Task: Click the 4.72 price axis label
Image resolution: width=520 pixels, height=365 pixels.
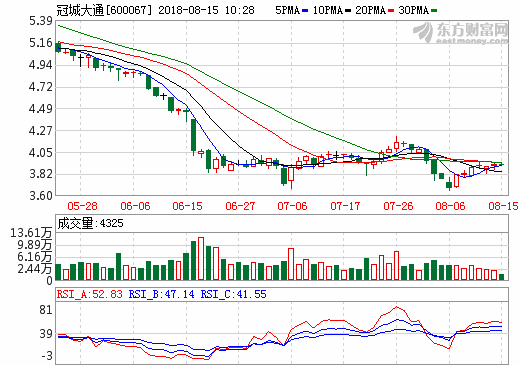Action: (41, 87)
